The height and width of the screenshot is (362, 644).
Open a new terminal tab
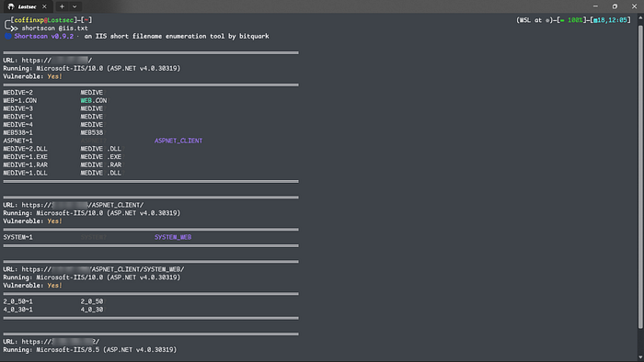click(62, 6)
